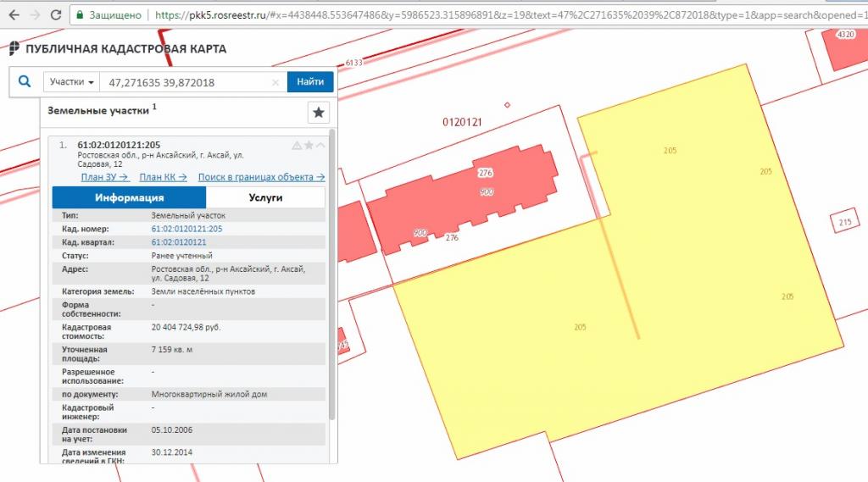
Task: Open the План КК link
Action: [x=163, y=177]
